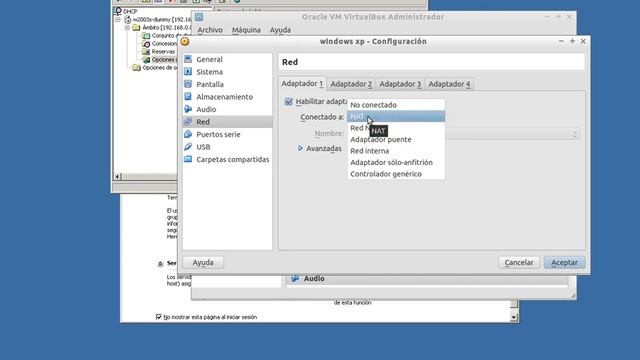The height and width of the screenshot is (360, 640).
Task: Open the Archivo menu in VirtualBox
Action: (x=210, y=30)
